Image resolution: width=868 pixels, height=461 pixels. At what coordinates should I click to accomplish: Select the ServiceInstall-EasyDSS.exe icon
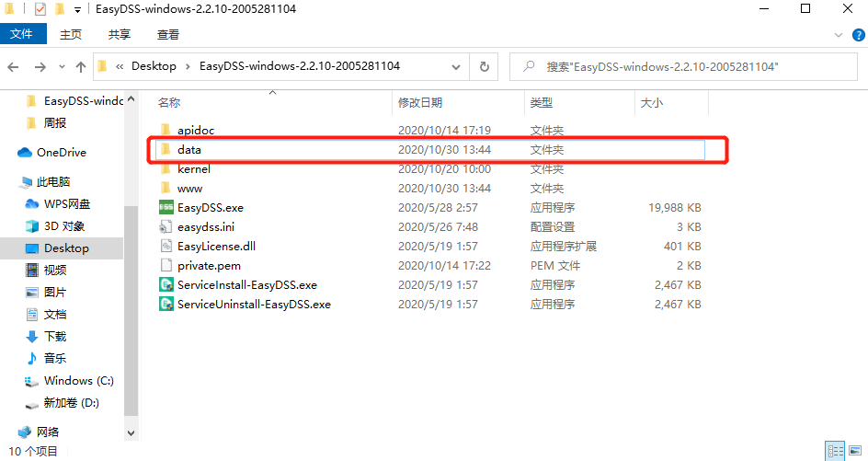point(166,285)
